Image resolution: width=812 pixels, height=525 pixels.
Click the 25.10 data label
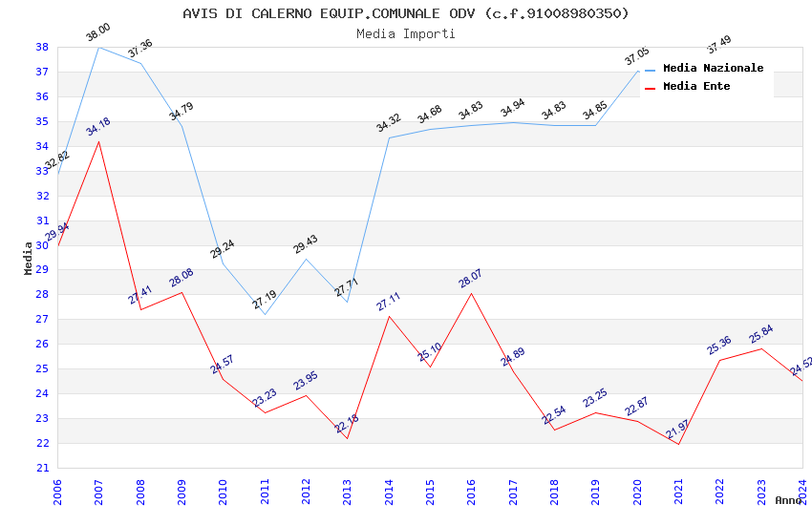[x=429, y=352]
